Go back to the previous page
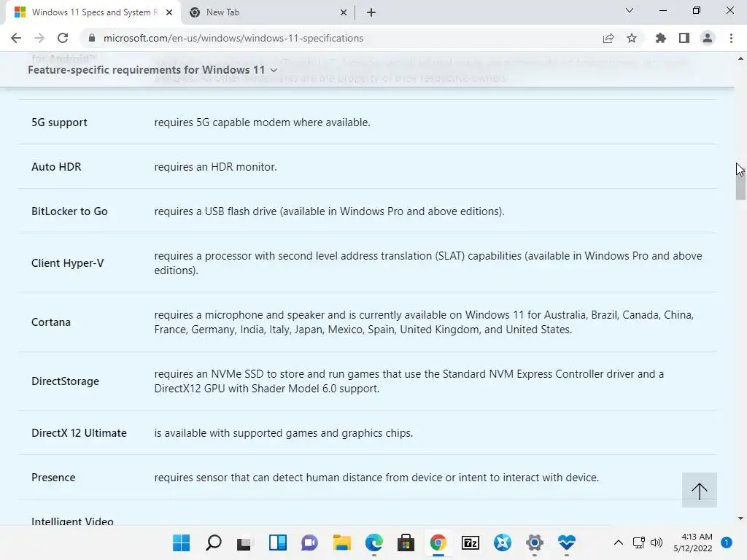The height and width of the screenshot is (560, 747). tap(16, 38)
